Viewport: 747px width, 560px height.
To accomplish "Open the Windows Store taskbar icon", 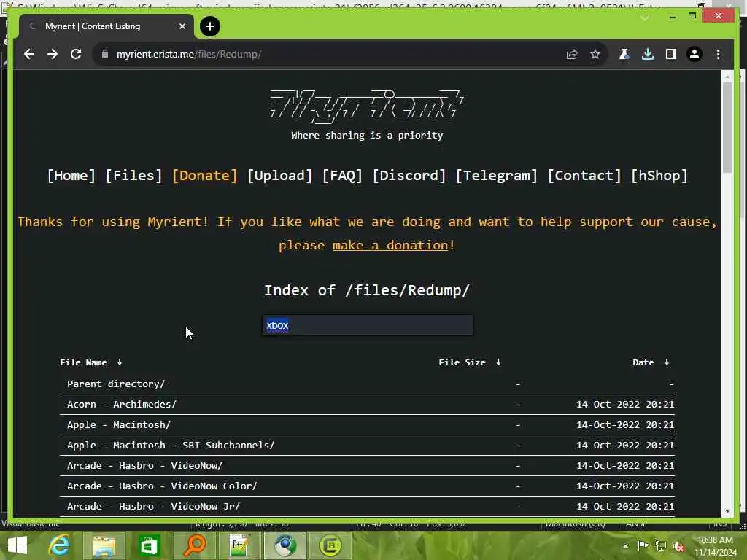I will tap(149, 545).
